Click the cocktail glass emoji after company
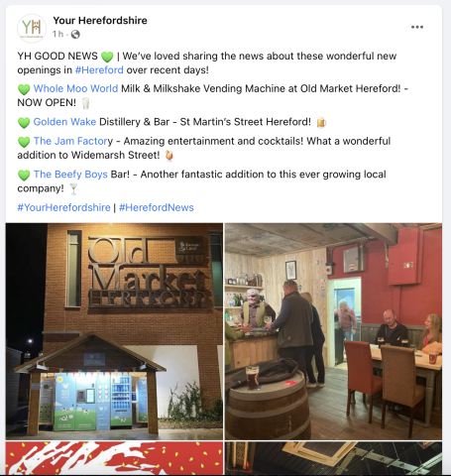The image size is (451, 476). click(73, 189)
